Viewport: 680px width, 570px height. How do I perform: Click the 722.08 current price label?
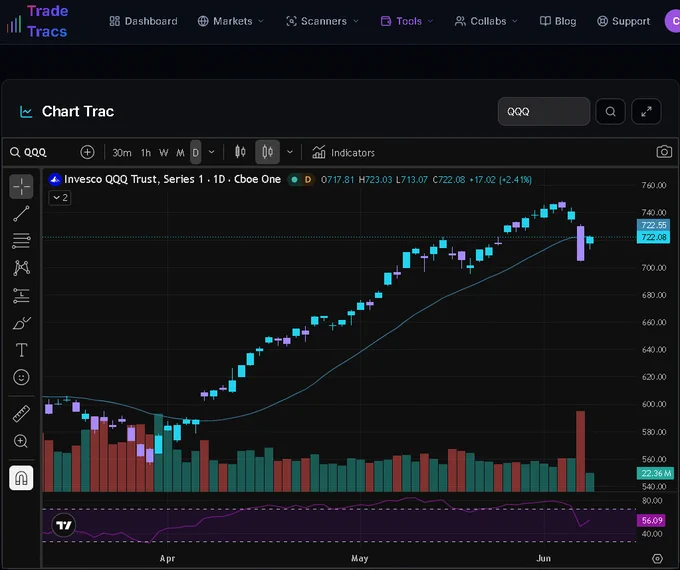pos(654,237)
